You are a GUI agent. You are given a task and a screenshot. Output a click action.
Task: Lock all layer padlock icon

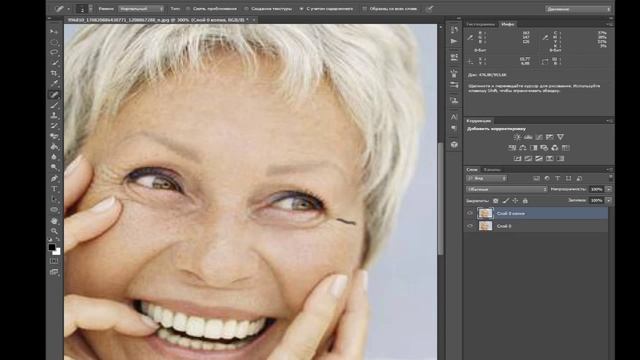pos(525,201)
